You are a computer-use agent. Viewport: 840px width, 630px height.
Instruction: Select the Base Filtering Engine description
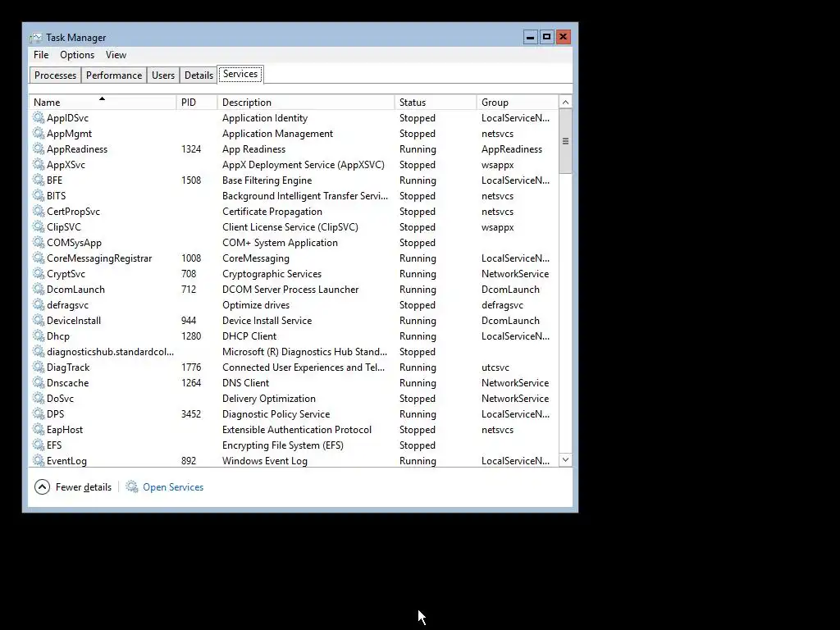pos(267,180)
